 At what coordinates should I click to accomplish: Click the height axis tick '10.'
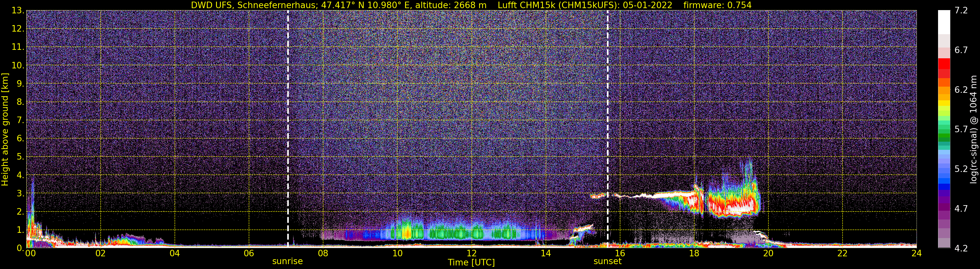pyautogui.click(x=18, y=65)
